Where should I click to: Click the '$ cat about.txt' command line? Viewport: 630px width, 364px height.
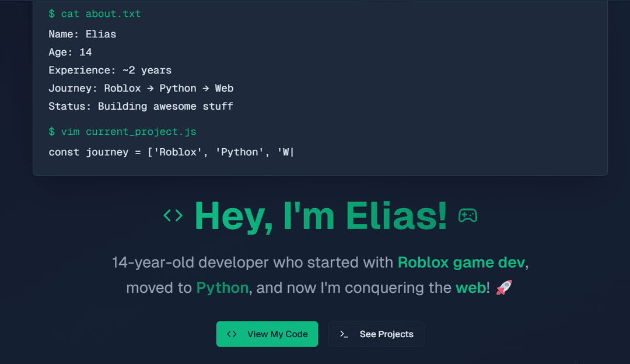[x=94, y=13]
